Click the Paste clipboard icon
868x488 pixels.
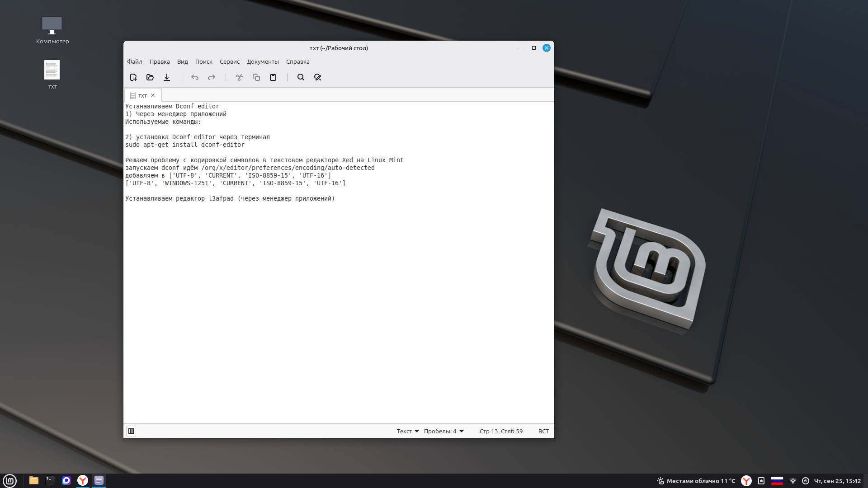pos(273,77)
